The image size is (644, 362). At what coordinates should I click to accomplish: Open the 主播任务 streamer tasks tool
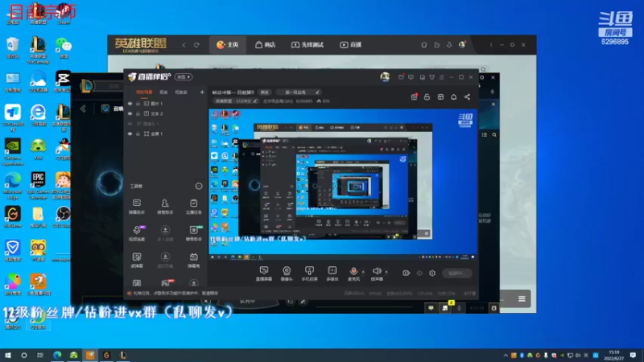pos(193,207)
